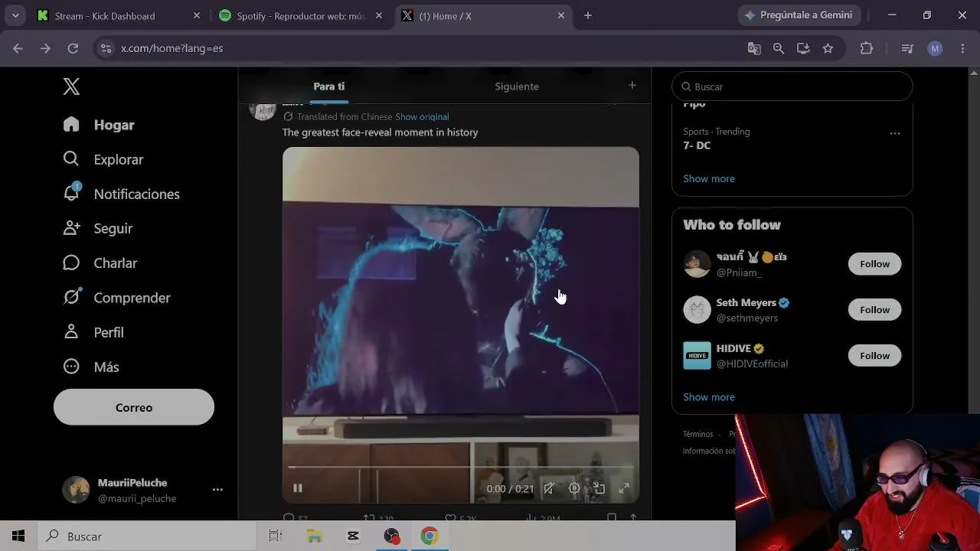Viewport: 980px width, 551px height.
Task: Open Charlar in the sidebar
Action: point(100,262)
